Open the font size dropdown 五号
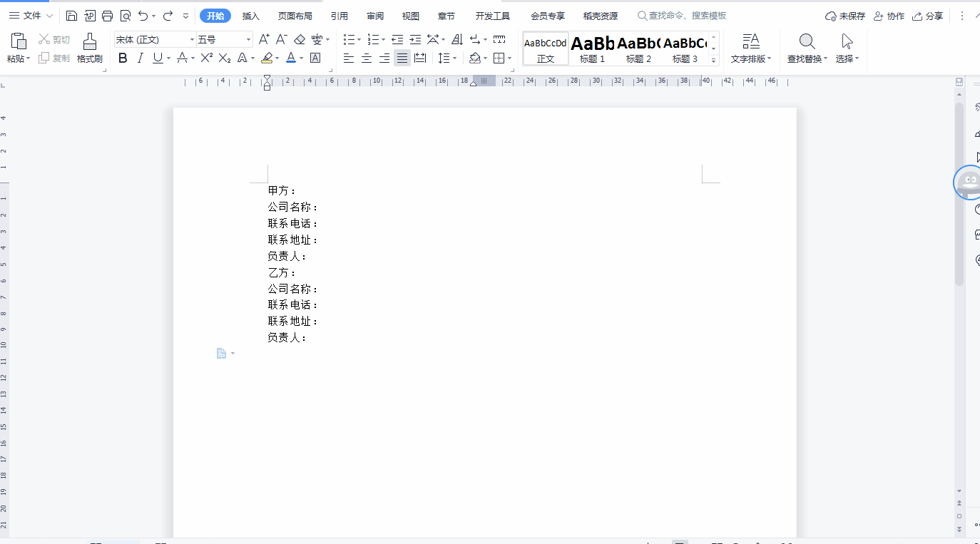 [x=225, y=39]
